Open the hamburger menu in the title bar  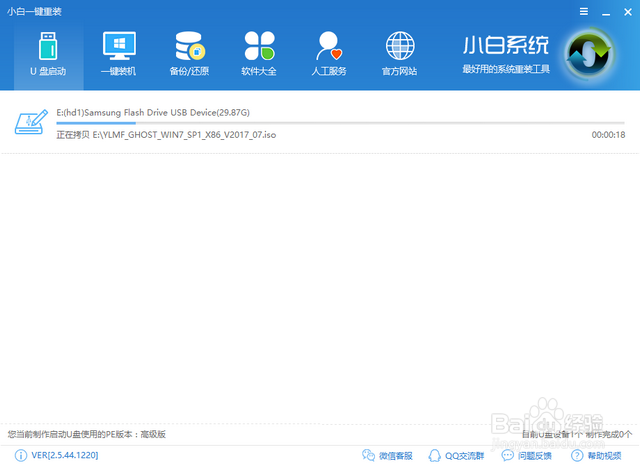[x=584, y=11]
